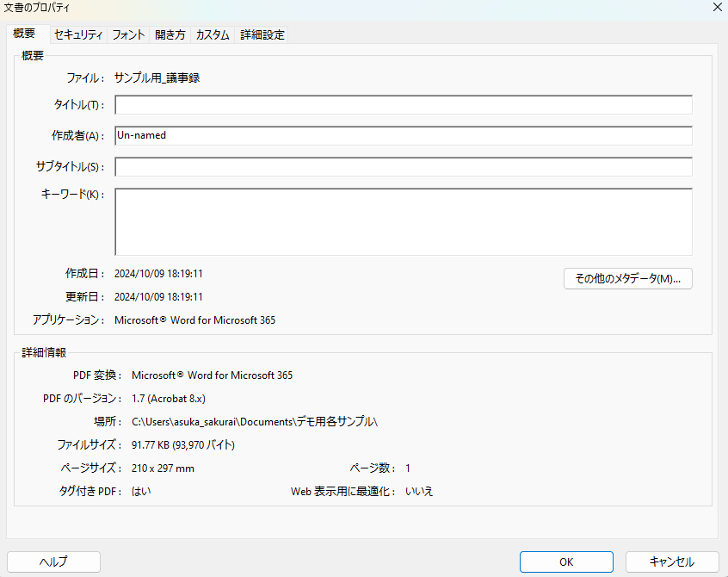
Task: Go to the 開き方 tab
Action: click(x=170, y=35)
